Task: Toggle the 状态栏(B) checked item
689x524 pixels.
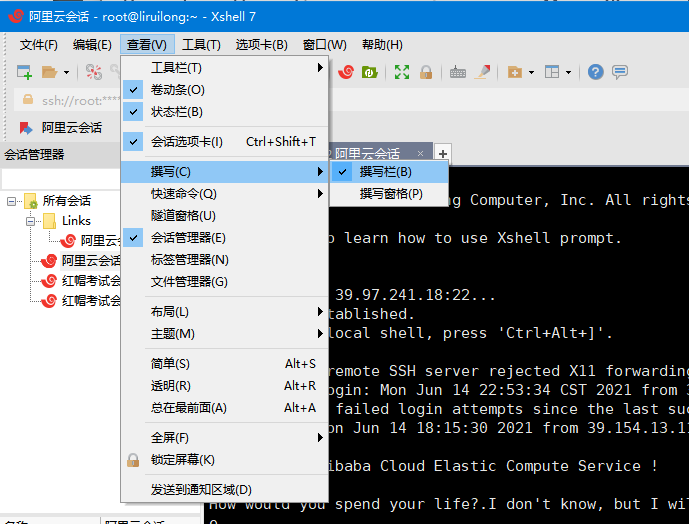Action: click(x=225, y=112)
